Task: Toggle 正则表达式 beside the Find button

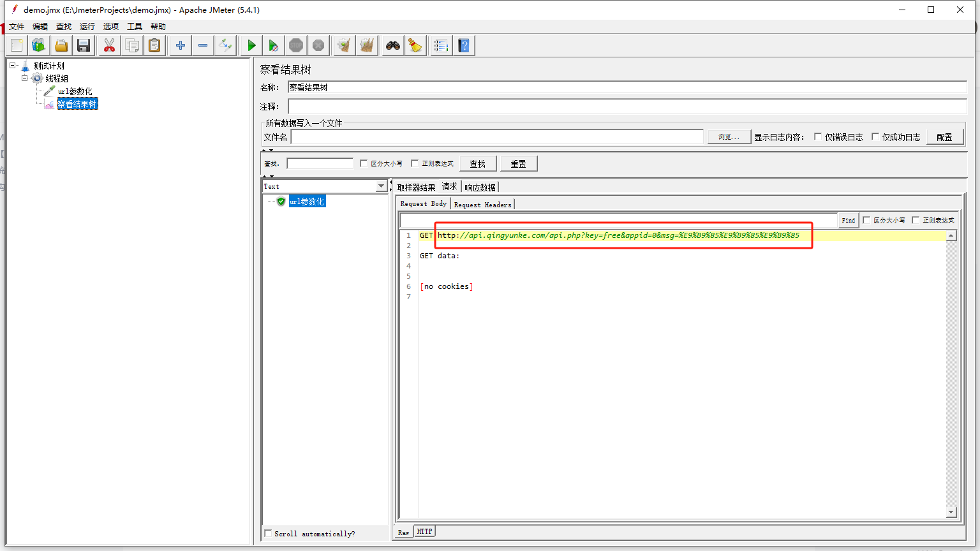Action: point(916,220)
